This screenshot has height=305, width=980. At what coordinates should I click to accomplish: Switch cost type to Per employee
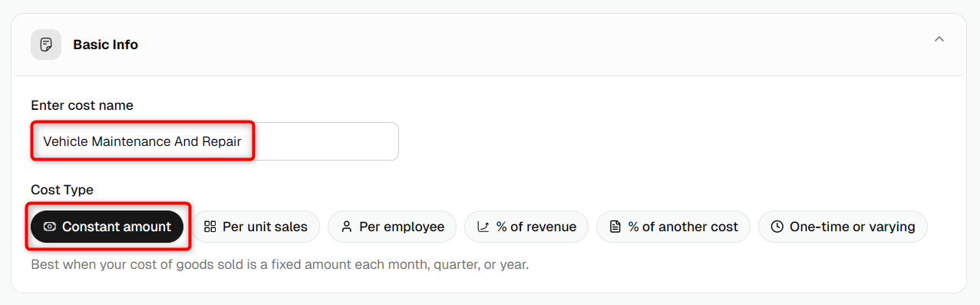(x=392, y=227)
